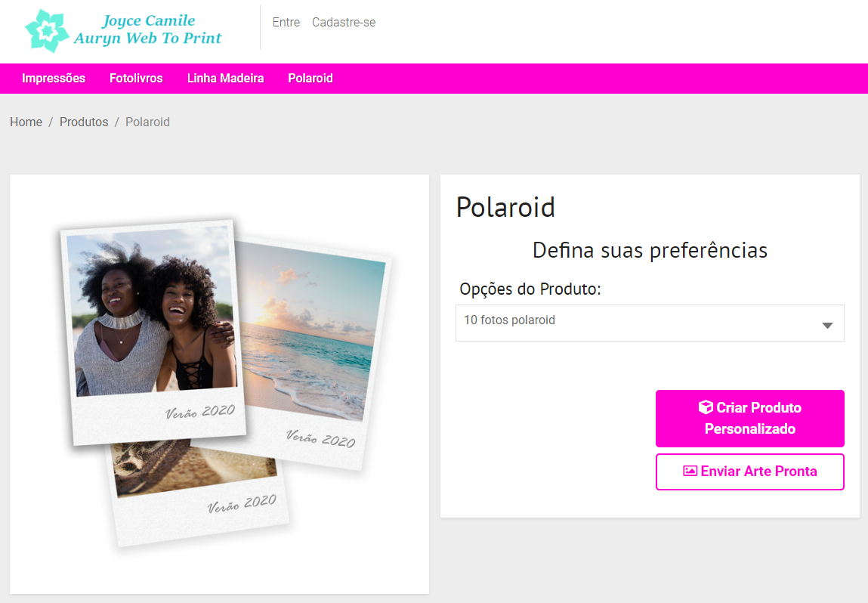Open the Impressões menu
Screen dimensions: 868x603
(54, 78)
